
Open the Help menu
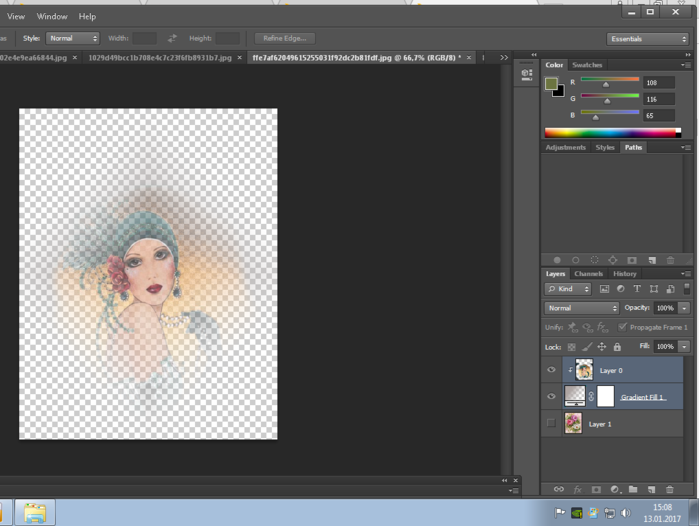(x=87, y=16)
